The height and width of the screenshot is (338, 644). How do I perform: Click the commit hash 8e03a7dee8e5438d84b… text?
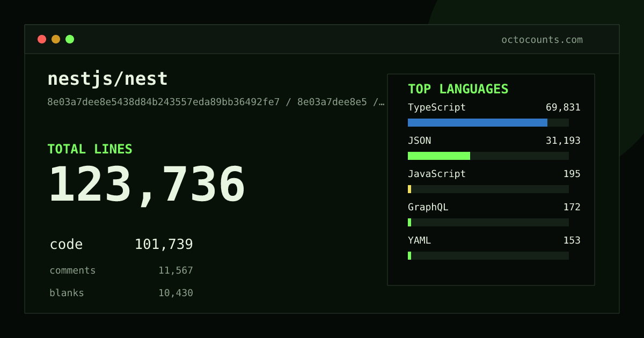pyautogui.click(x=216, y=102)
